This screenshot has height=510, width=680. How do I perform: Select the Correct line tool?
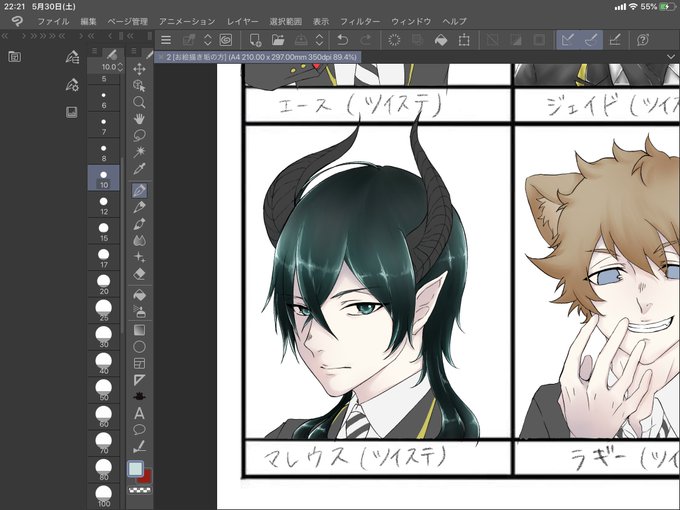pos(139,446)
